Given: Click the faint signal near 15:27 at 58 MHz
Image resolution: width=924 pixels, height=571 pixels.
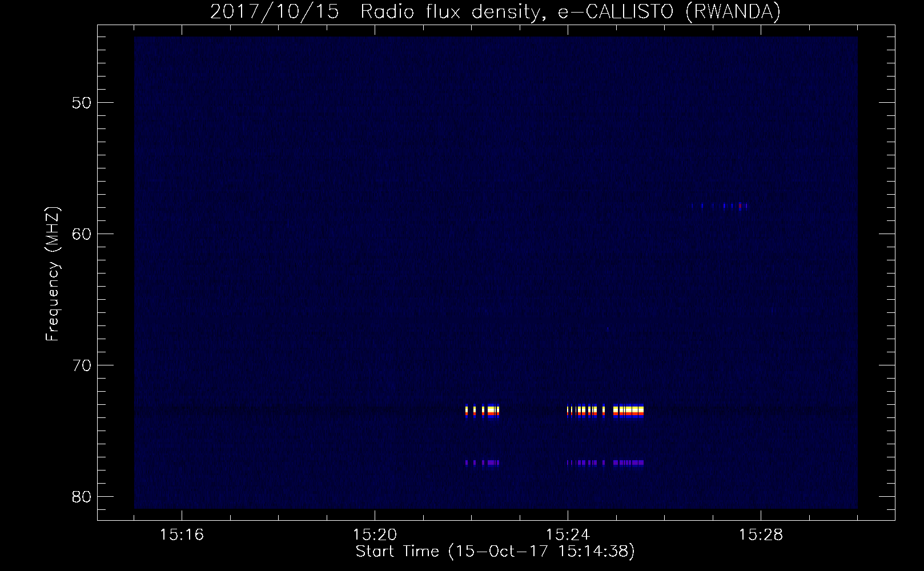Looking at the screenshot, I should coord(720,206).
